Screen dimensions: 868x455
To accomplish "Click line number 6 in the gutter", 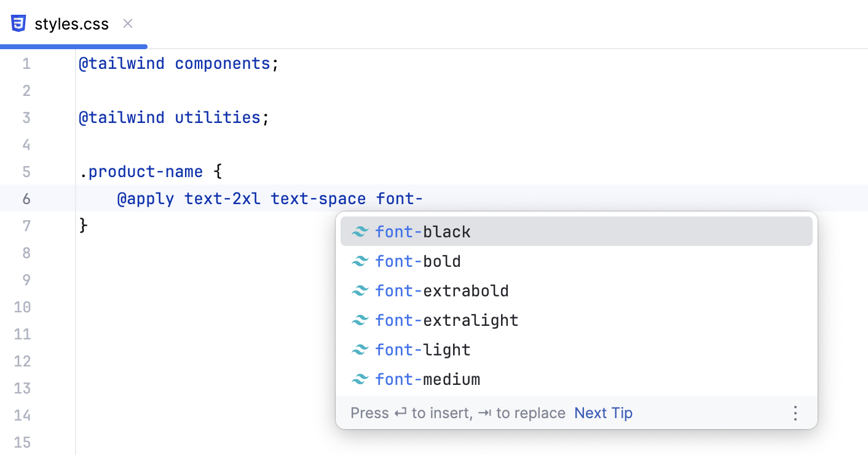I will pos(26,199).
